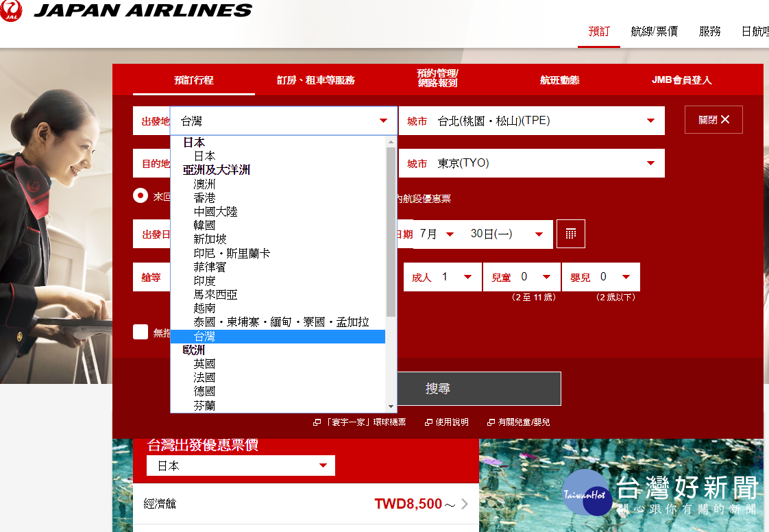Screen dimensions: 769x532
Task: Select highlighted 台灣 option in list
Action: (x=278, y=337)
